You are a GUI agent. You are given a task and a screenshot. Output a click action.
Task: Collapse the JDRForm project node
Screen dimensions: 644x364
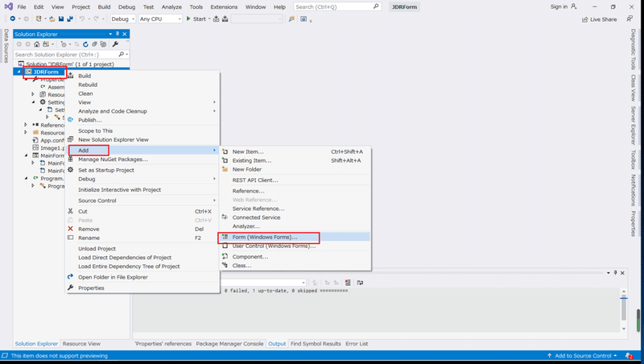[x=19, y=72]
